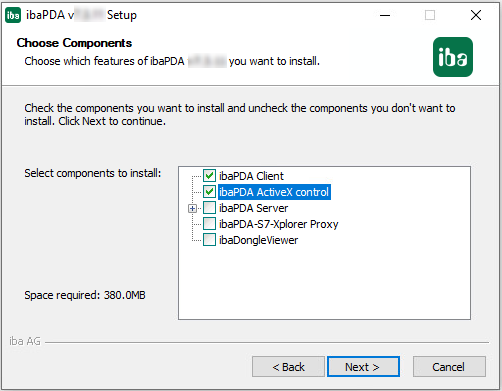Select the ibaPDA-S7-Xplorer Proxy label
Viewport: 502px width, 391px height.
pyautogui.click(x=279, y=224)
